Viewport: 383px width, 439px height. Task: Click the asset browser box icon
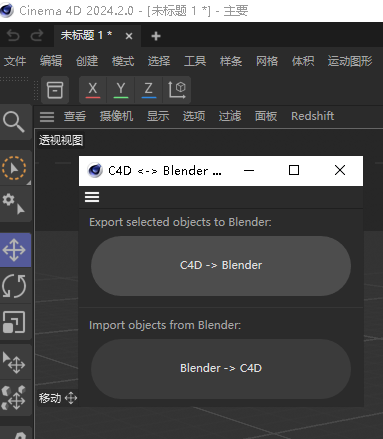coord(55,90)
